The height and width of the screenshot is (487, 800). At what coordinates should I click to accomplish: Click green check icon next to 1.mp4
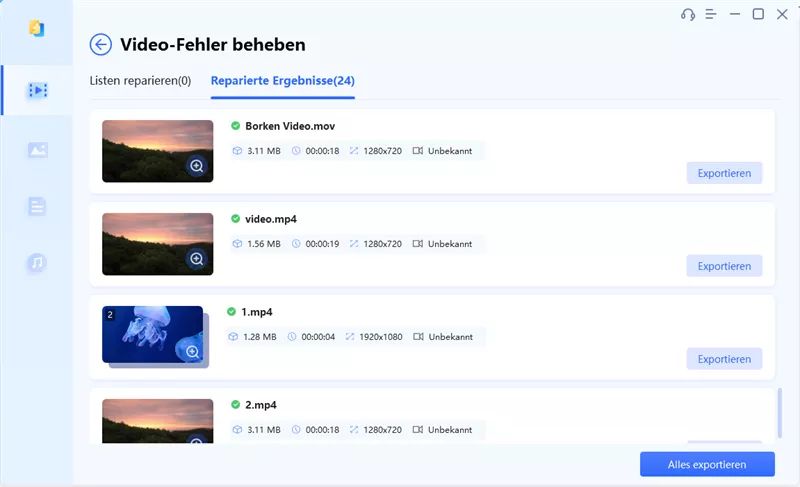[x=231, y=311]
